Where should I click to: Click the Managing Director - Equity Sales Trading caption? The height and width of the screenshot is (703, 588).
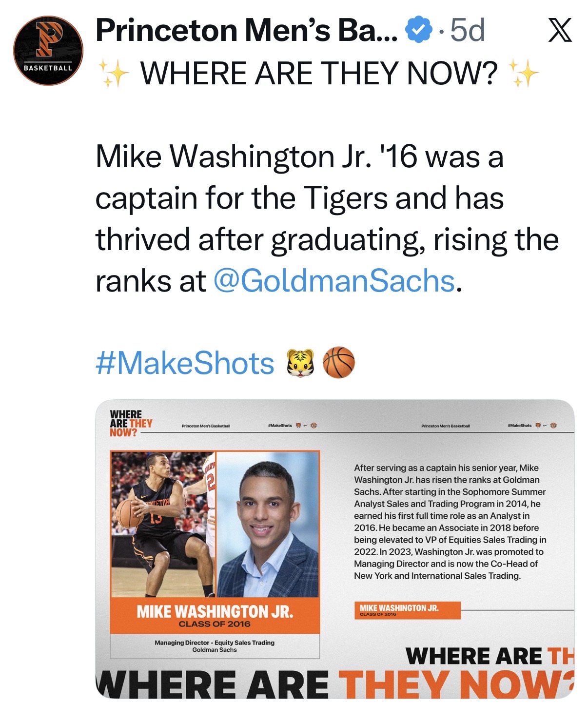click(x=215, y=646)
